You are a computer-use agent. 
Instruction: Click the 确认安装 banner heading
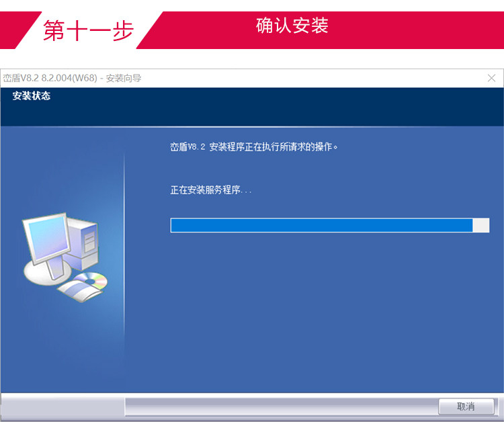click(292, 26)
